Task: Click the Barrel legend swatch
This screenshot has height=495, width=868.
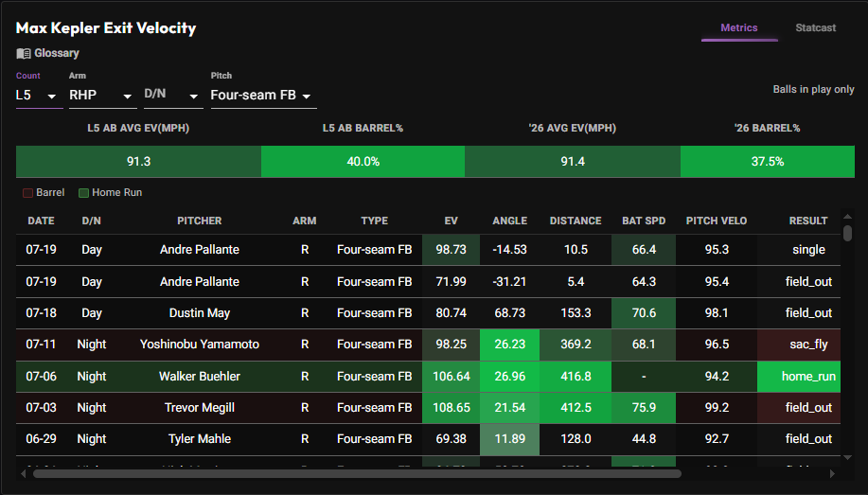Action: tap(27, 193)
